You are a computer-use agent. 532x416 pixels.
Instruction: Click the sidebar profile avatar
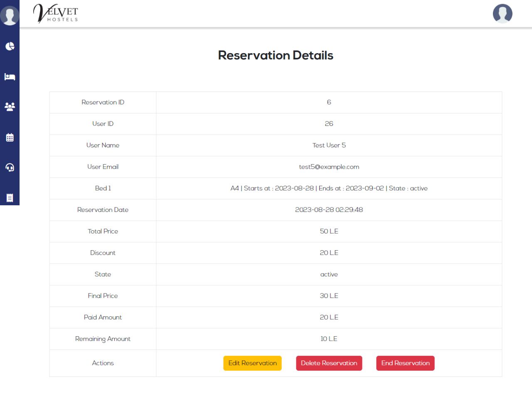[10, 15]
